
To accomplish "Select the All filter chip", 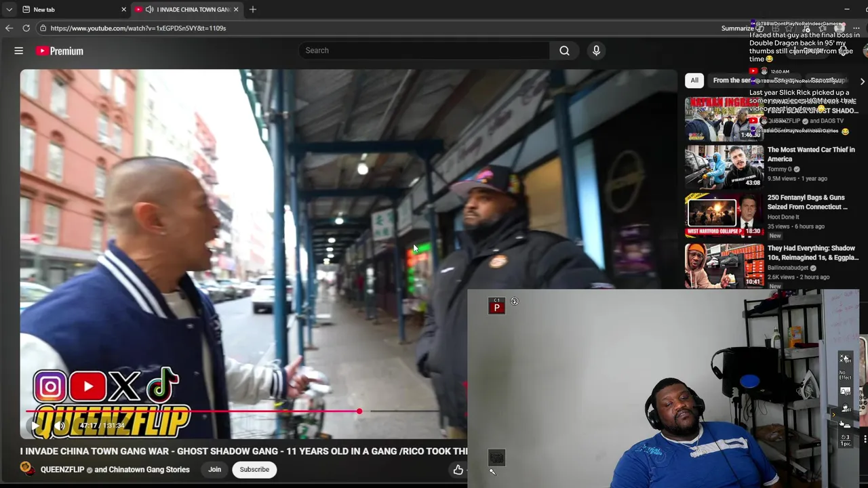I will pos(694,80).
